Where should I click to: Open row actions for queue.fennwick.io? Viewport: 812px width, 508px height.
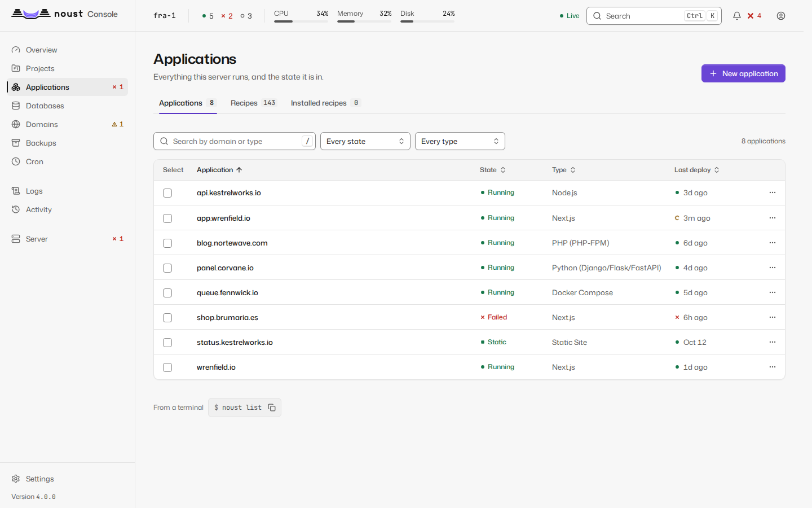point(773,292)
